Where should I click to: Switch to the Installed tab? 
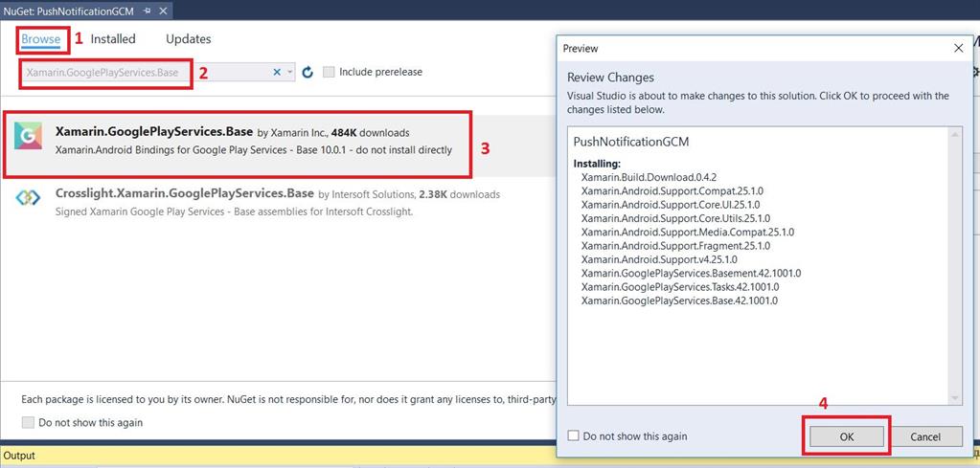[x=112, y=39]
